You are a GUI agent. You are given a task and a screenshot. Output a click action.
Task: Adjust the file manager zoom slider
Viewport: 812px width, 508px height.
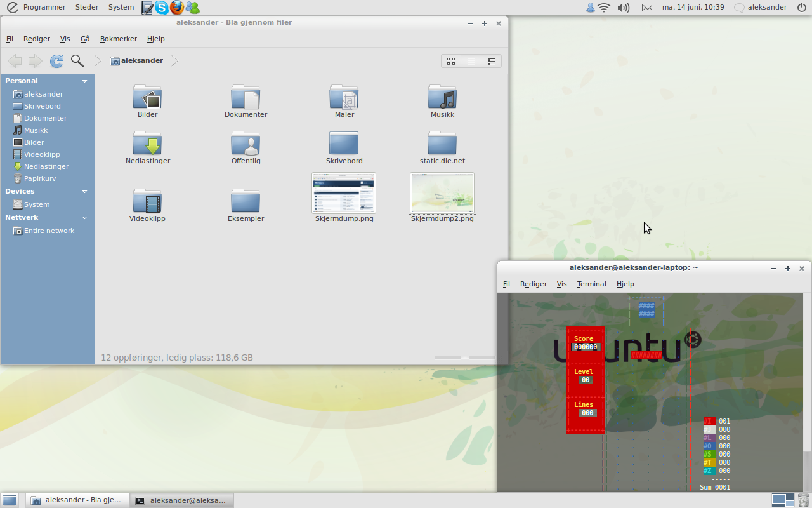click(x=465, y=358)
